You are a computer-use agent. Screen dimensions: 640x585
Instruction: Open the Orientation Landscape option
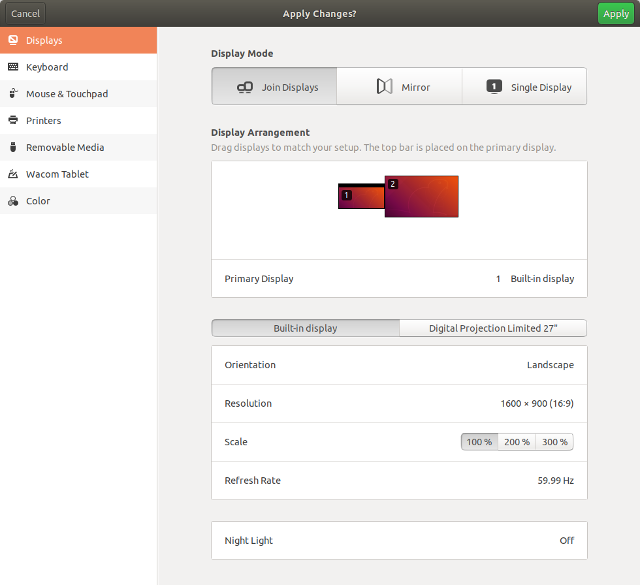[x=399, y=365]
